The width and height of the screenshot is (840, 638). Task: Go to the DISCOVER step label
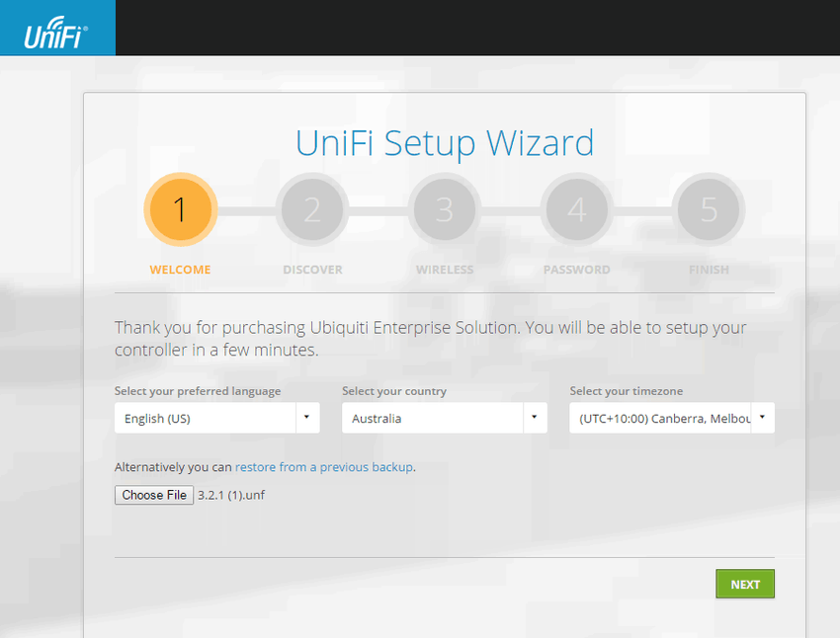(313, 270)
